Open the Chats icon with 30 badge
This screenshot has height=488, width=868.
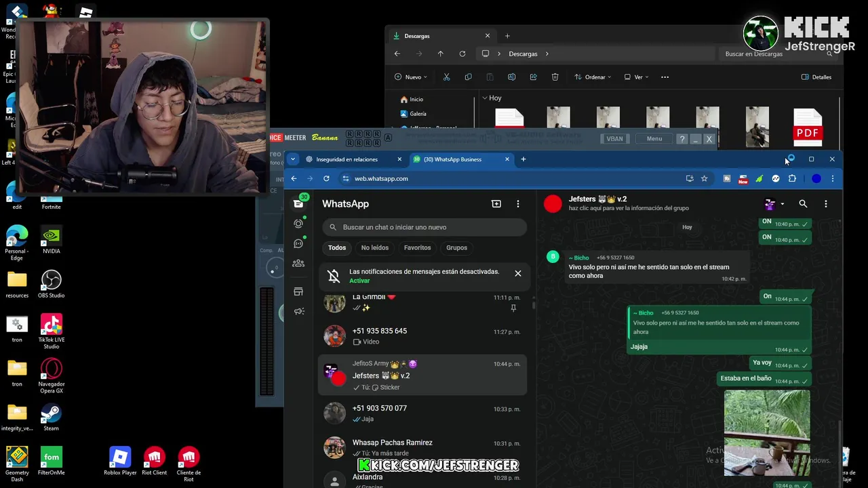[x=298, y=203]
